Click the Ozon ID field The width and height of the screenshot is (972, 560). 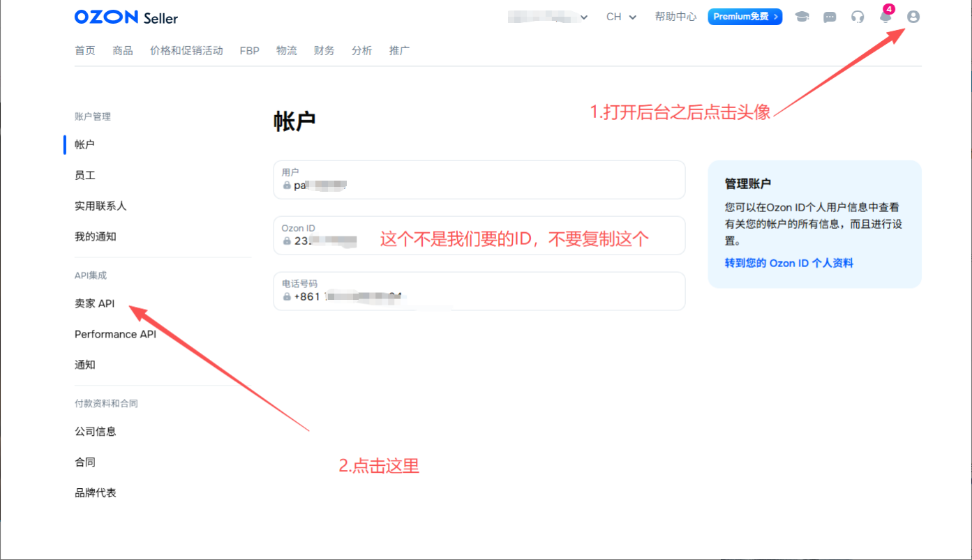coord(479,236)
